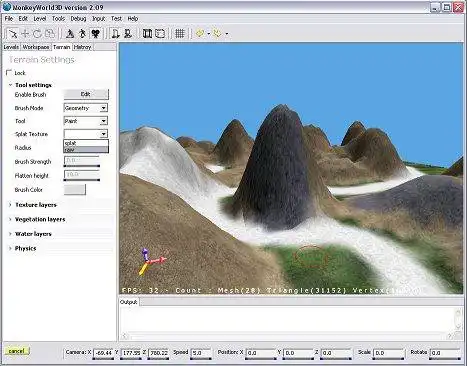Open the File menu
The width and height of the screenshot is (467, 366).
click(x=9, y=19)
